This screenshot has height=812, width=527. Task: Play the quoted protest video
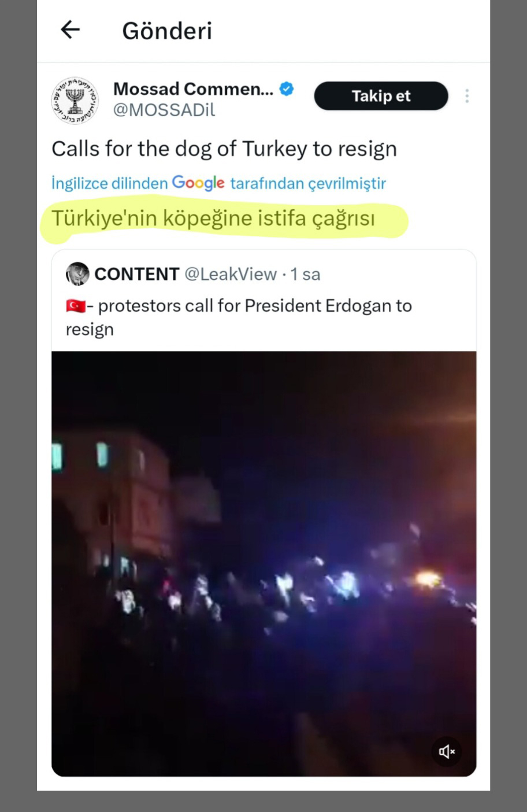(264, 564)
